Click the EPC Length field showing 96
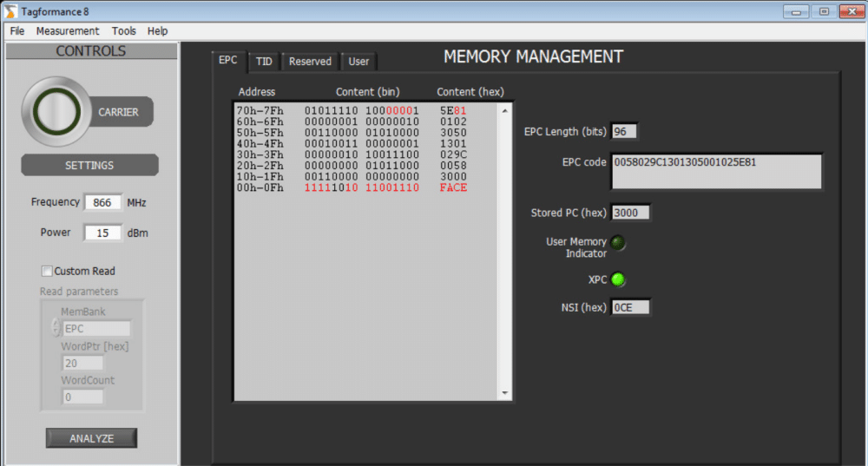This screenshot has width=868, height=466. pos(624,132)
